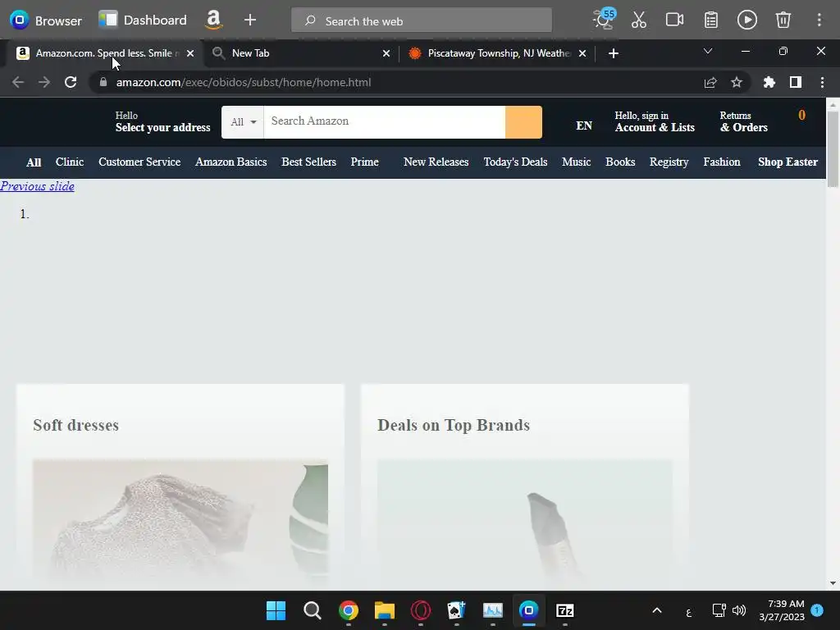Open Account & Lists sign in

(655, 122)
